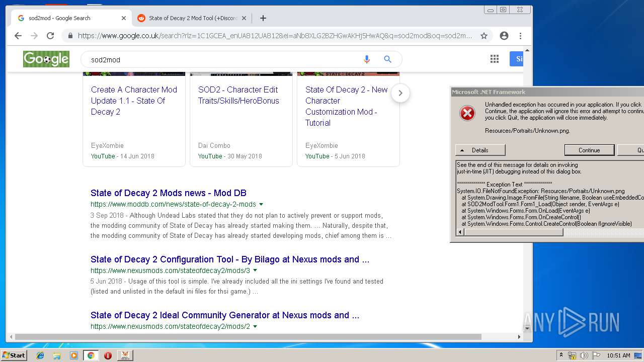Open State of Decay 2 Configuration Tool result
This screenshot has width=644, height=362.
[230, 259]
